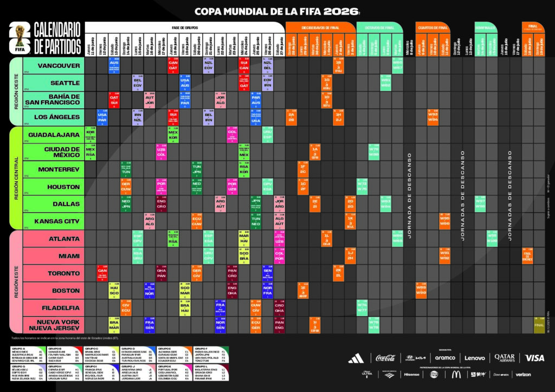Click the aramco sponsor logo
Image resolution: width=555 pixels, height=392 pixels.
444,358
